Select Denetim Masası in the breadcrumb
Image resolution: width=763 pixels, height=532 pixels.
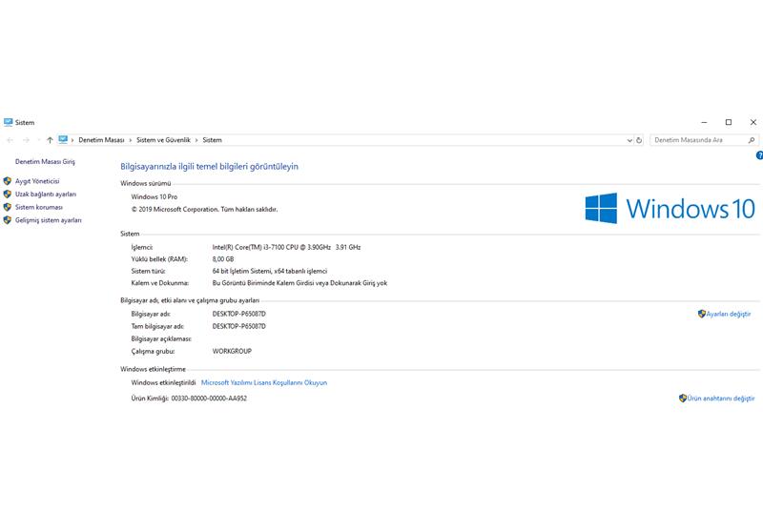click(101, 140)
